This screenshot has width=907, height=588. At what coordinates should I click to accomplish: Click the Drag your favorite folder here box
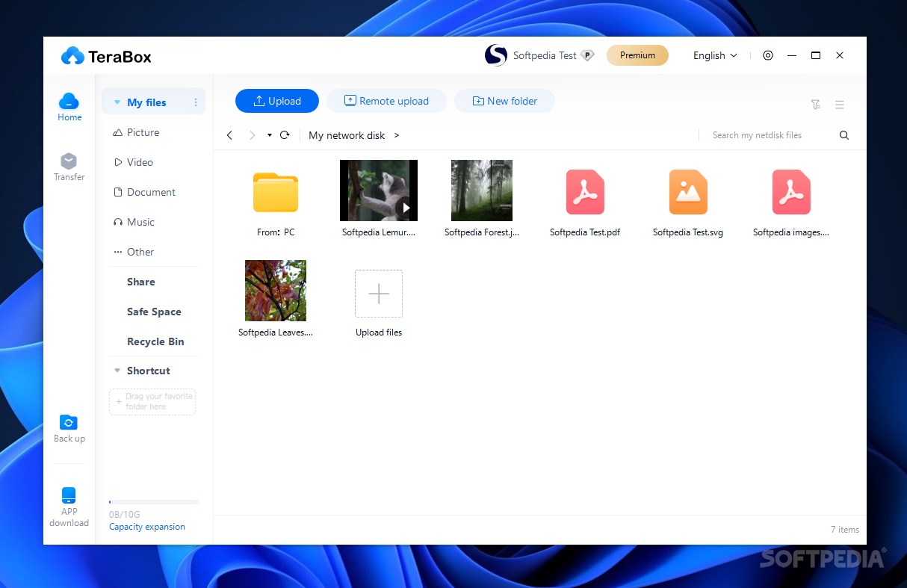pos(152,402)
